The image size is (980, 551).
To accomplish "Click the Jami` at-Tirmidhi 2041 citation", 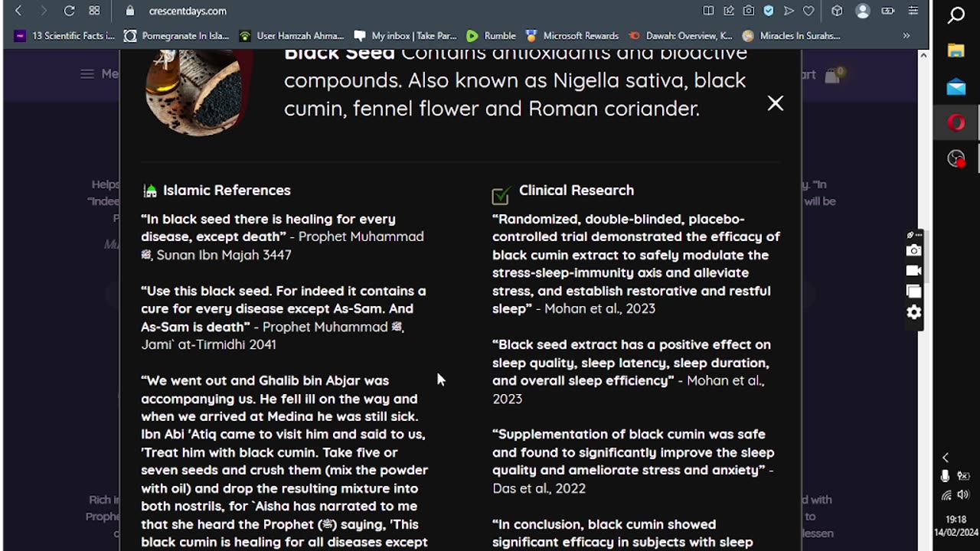I will click(x=208, y=344).
